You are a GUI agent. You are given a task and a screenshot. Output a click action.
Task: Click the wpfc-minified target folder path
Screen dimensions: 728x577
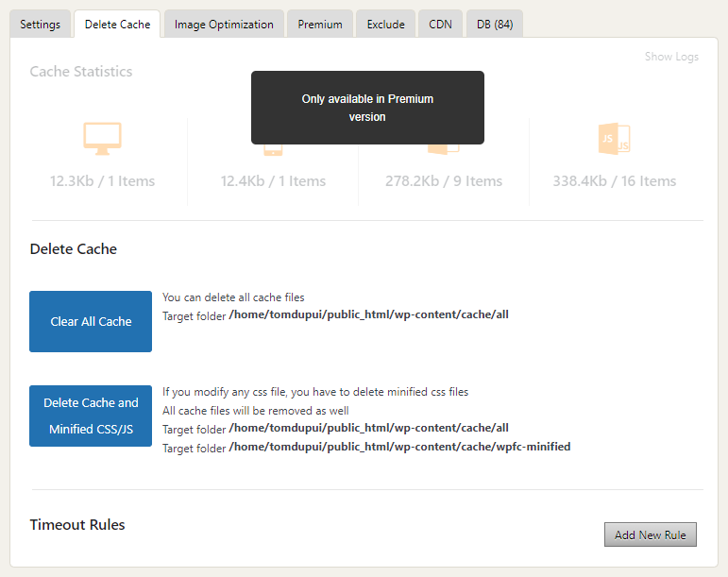point(399,447)
